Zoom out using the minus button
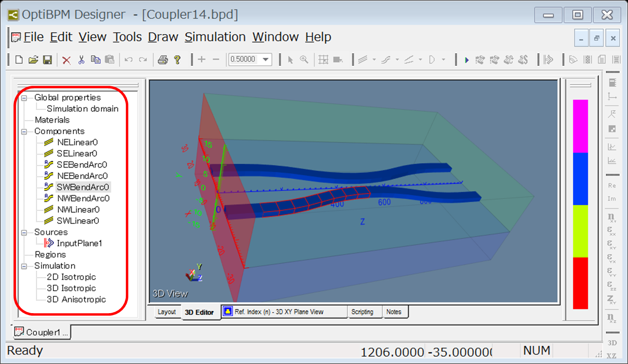 (216, 59)
